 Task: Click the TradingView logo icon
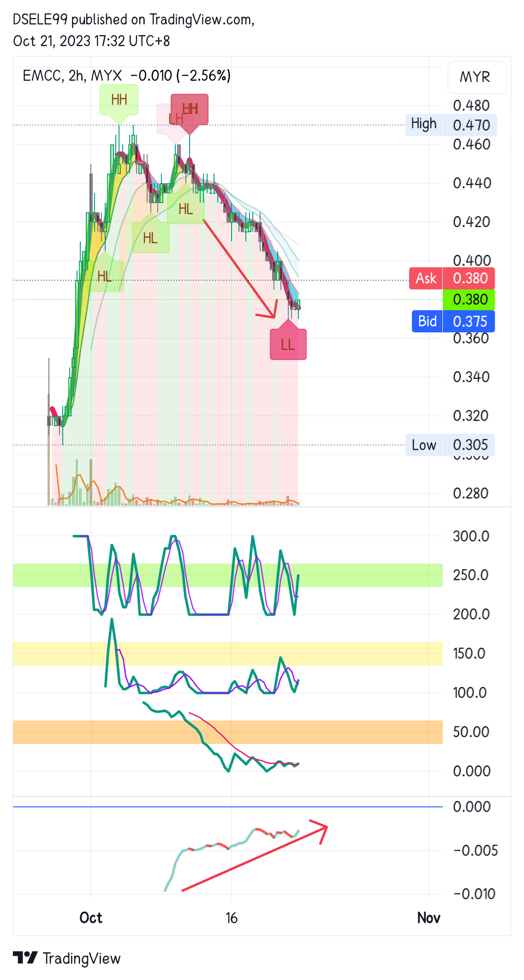coord(25,958)
